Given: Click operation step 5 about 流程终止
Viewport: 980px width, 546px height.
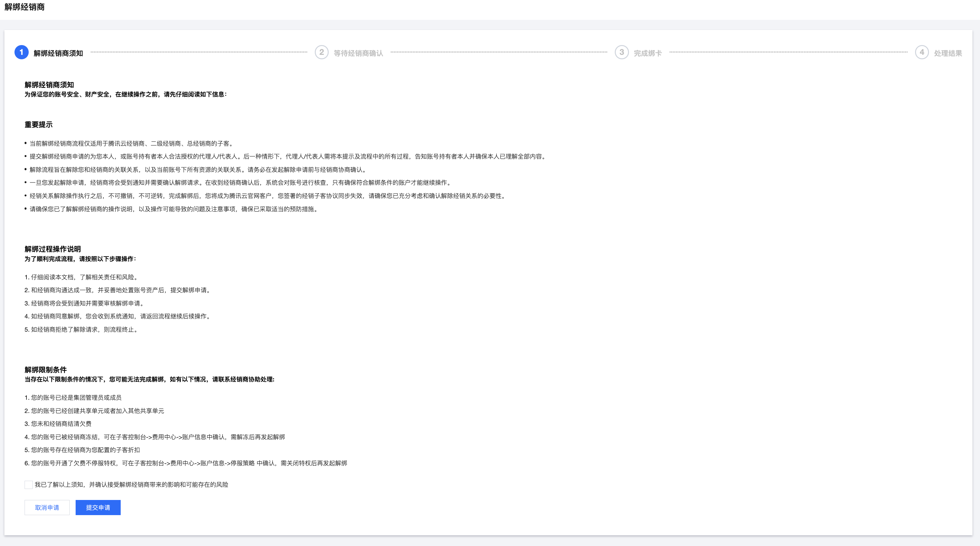Looking at the screenshot, I should [x=81, y=329].
